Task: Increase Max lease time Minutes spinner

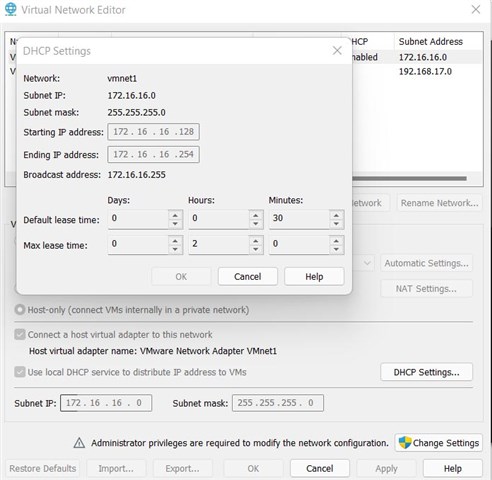Action: pyautogui.click(x=336, y=240)
